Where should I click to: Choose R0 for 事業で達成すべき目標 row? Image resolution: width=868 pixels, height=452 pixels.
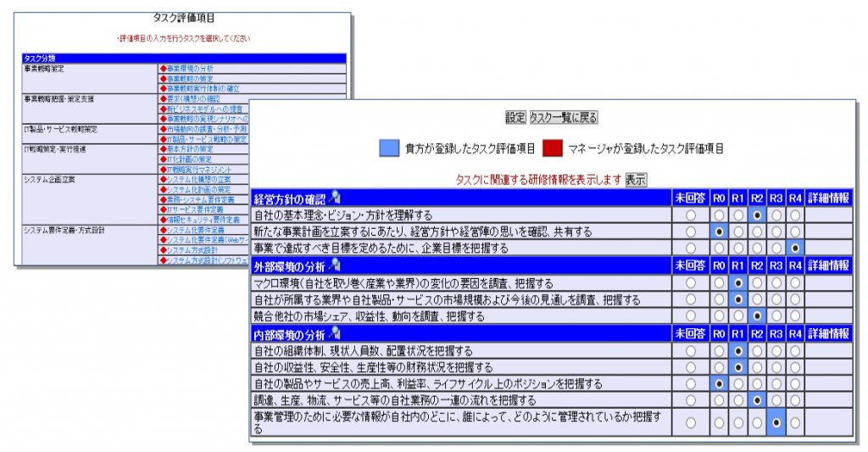[719, 248]
